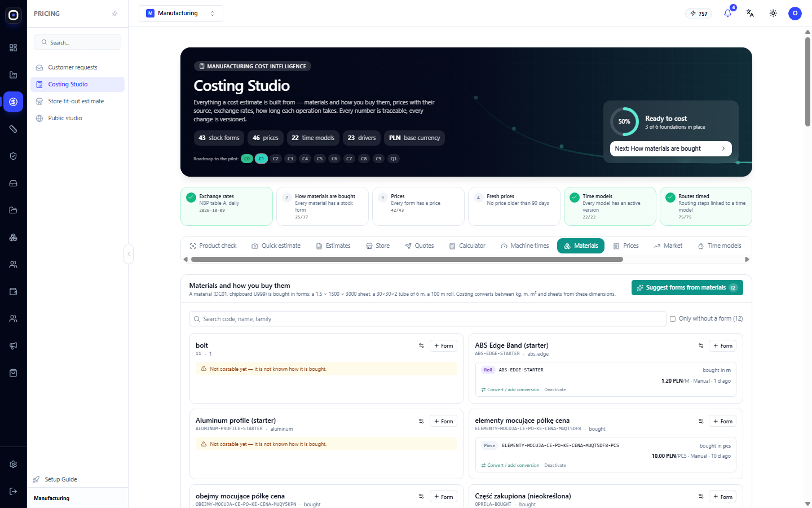Screen dimensions: 812x508
Task: Toggle the light/dark theme sun icon
Action: [773, 13]
